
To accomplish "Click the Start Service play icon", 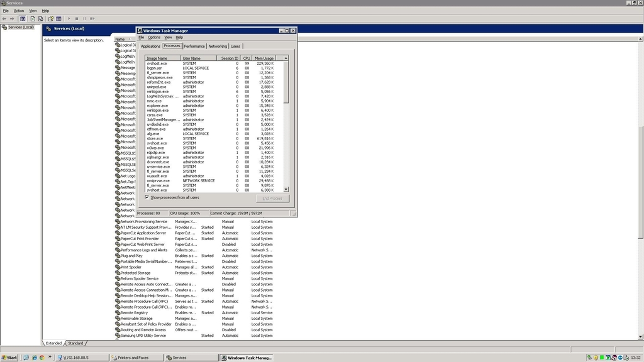I will 69,18.
